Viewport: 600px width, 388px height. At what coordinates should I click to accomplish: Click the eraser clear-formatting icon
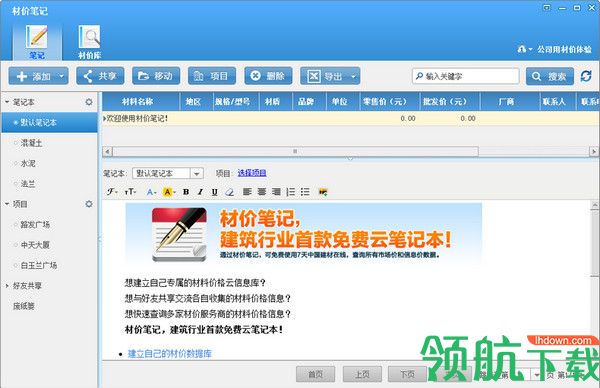tap(230, 192)
